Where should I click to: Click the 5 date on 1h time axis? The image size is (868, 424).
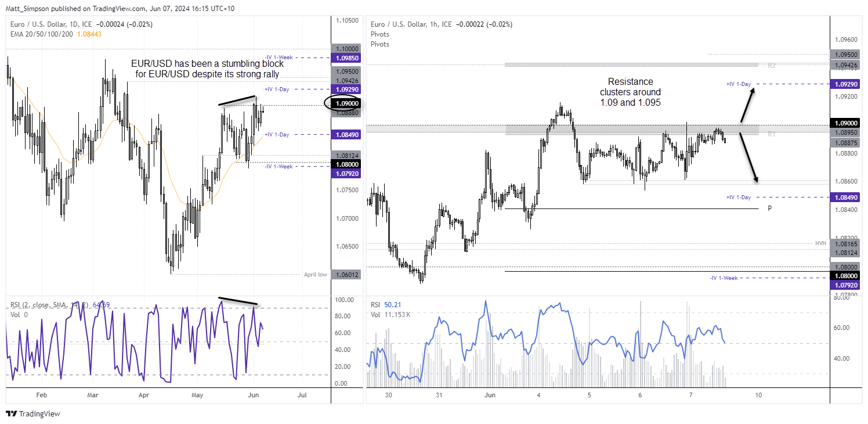point(589,395)
